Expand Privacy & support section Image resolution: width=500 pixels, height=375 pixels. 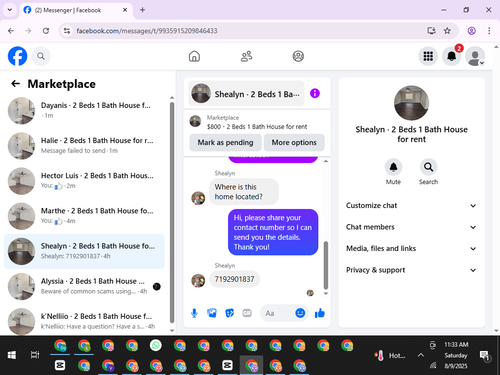tap(411, 270)
